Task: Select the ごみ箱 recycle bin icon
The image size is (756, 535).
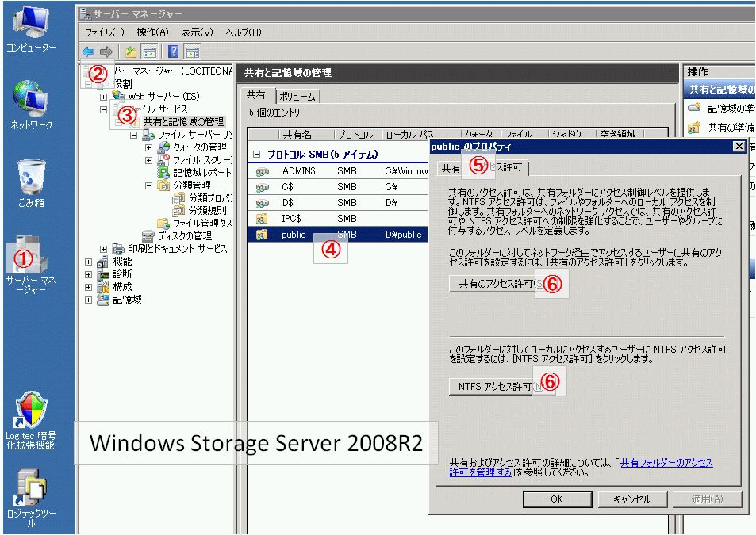Action: [x=32, y=183]
